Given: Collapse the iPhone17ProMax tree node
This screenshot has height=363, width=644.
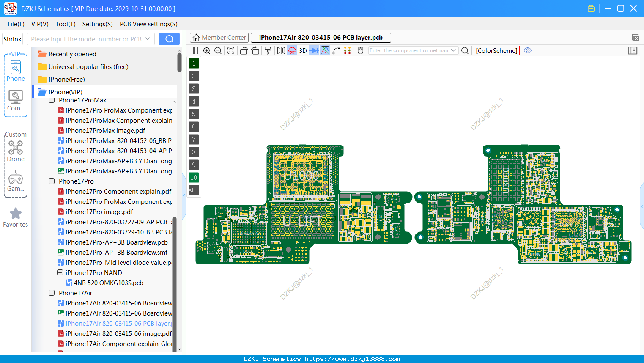Looking at the screenshot, I should (52, 100).
